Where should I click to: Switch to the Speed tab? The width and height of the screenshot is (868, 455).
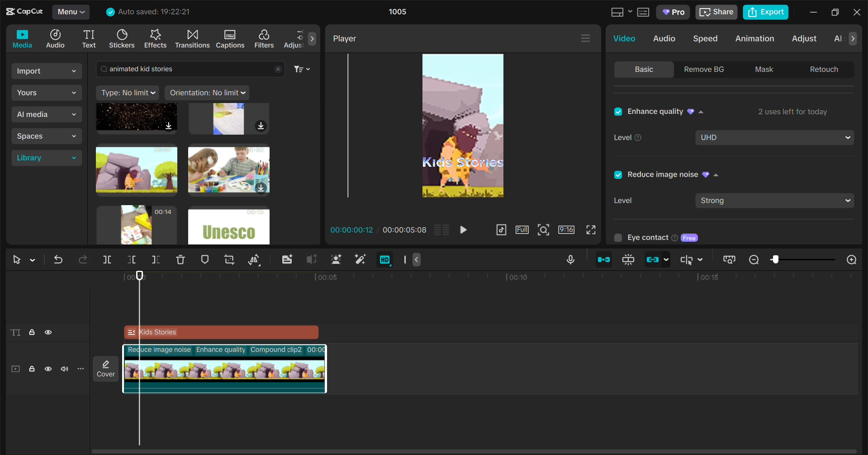705,38
